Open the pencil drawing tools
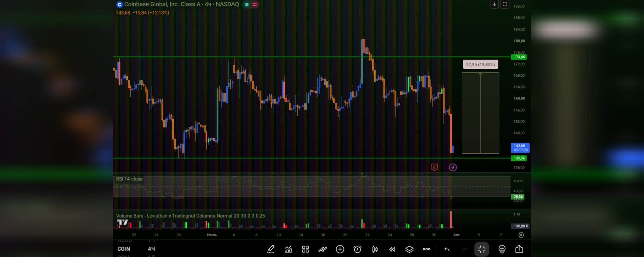This screenshot has width=644, height=257. [x=271, y=249]
